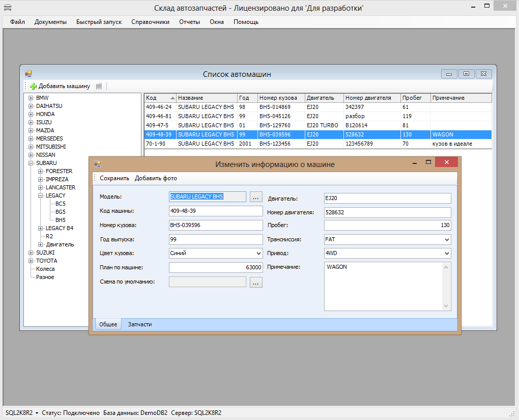
Task: Expand the BMW tree node
Action: coord(31,98)
